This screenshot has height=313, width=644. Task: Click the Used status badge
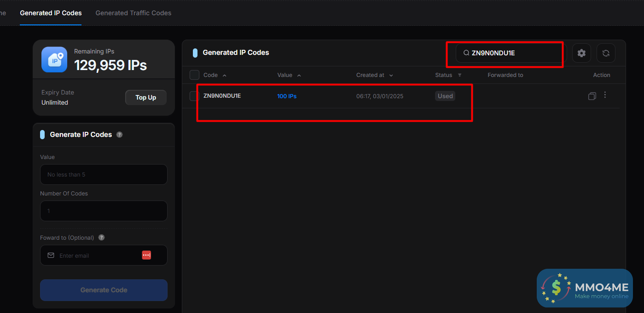click(x=445, y=96)
